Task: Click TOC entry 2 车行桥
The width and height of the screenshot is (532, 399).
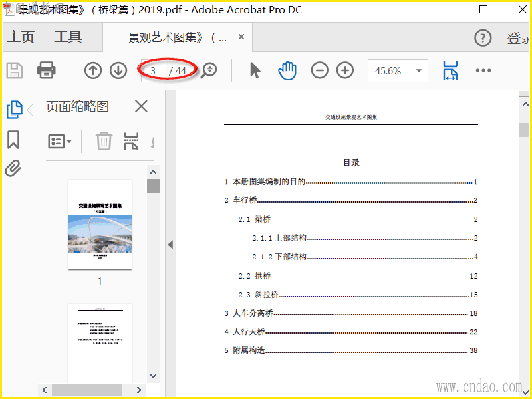Action: click(x=351, y=201)
